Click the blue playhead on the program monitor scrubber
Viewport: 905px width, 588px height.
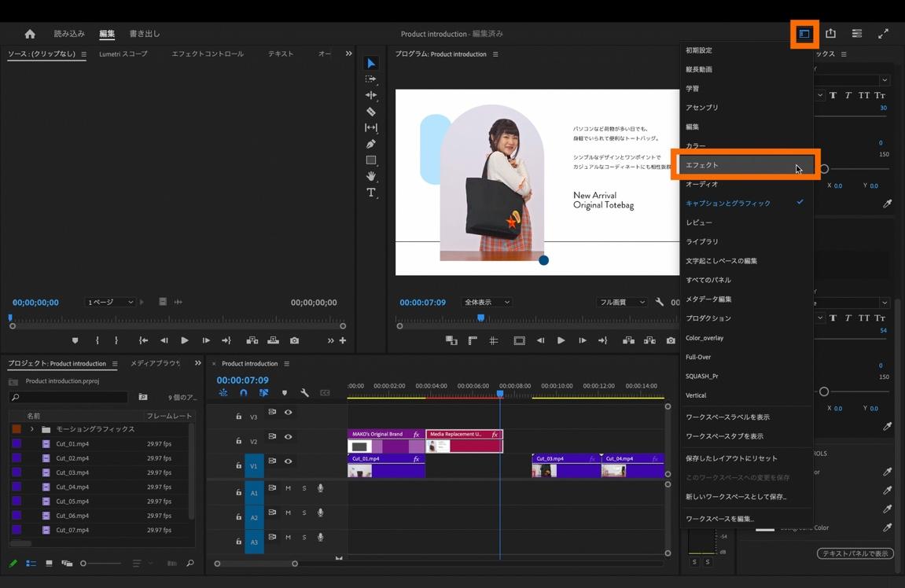pyautogui.click(x=480, y=318)
